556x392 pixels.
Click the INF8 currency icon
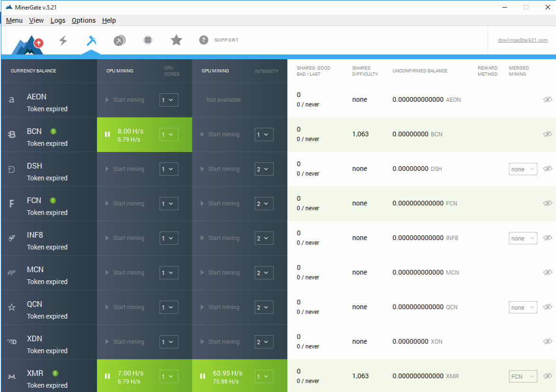12,238
